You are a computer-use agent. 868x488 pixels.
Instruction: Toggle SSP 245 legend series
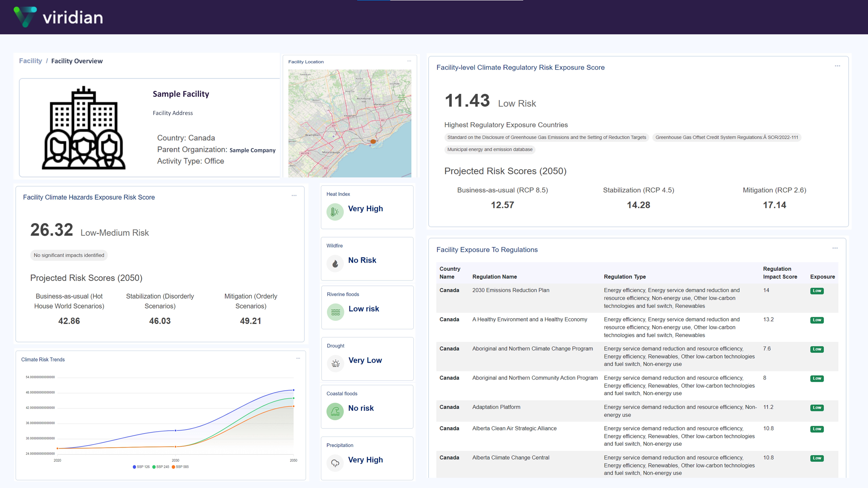click(x=161, y=467)
